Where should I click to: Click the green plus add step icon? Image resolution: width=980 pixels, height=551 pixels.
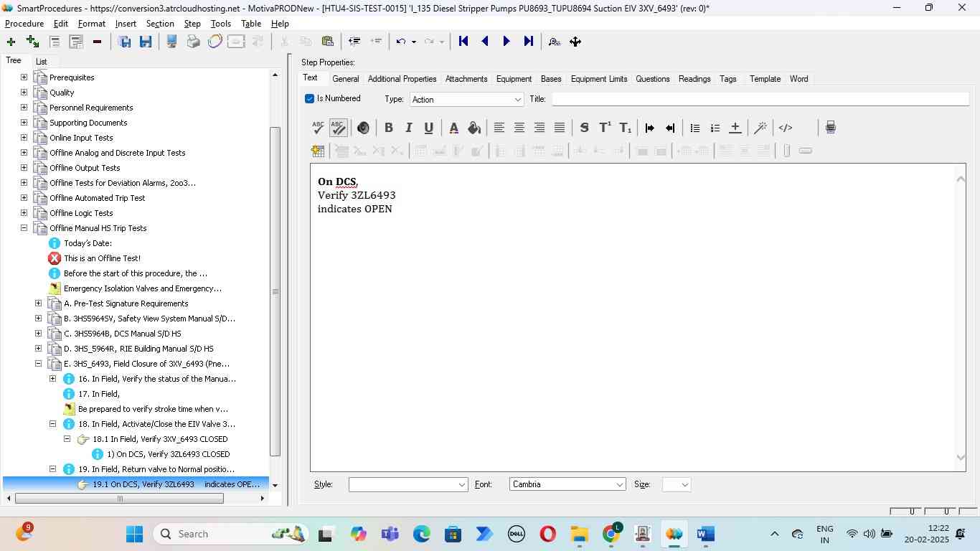pyautogui.click(x=11, y=42)
